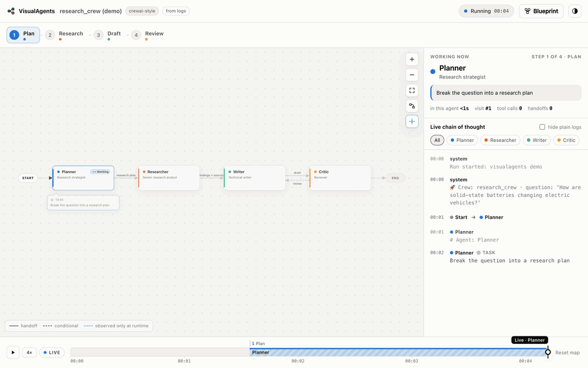The width and height of the screenshot is (588, 368).
Task: Click the START node
Action: (28, 178)
